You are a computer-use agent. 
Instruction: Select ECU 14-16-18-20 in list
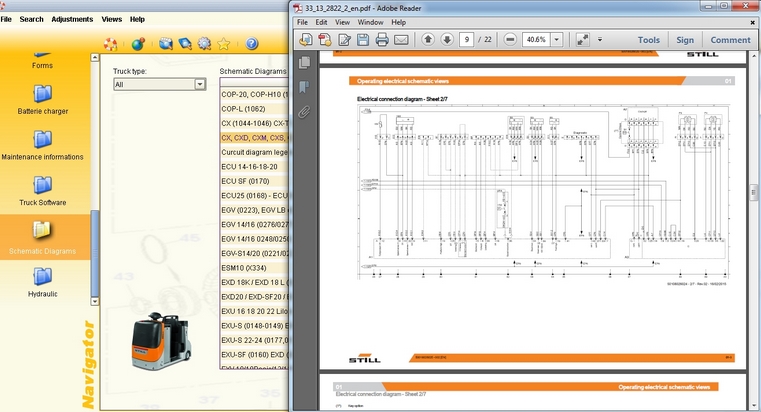pos(254,166)
